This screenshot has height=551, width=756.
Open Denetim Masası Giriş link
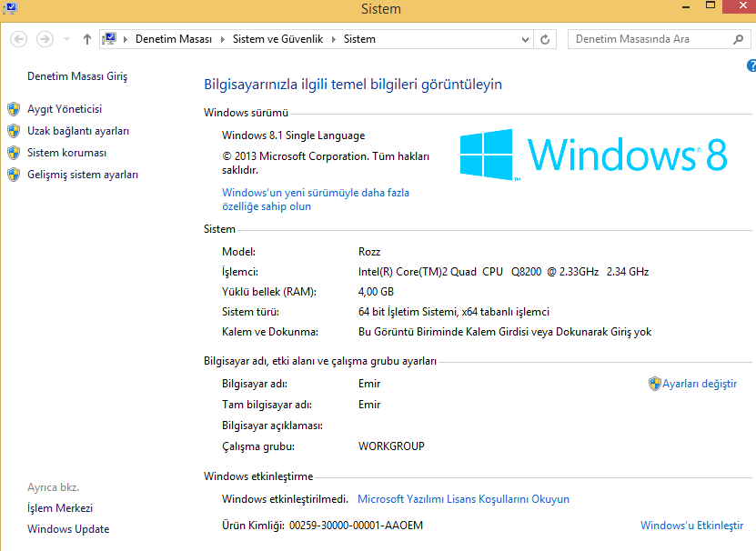[77, 76]
